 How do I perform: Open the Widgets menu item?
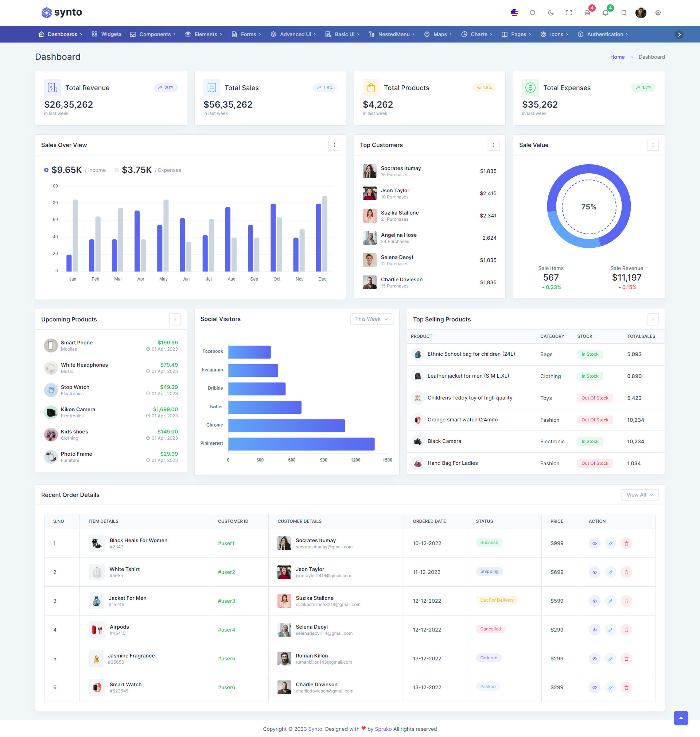(x=107, y=34)
